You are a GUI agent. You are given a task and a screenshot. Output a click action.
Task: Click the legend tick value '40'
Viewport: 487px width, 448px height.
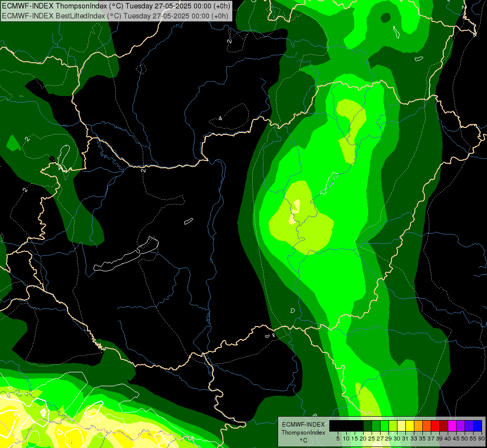tap(448, 439)
